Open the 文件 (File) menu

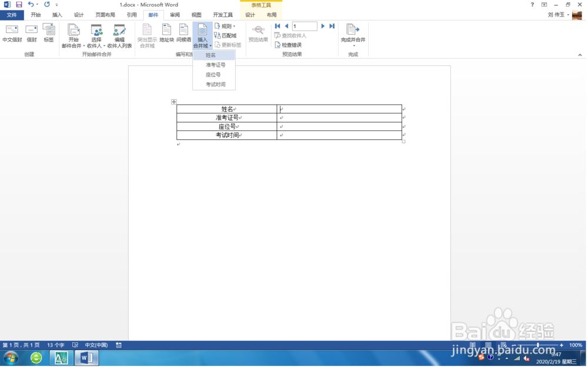(12, 15)
